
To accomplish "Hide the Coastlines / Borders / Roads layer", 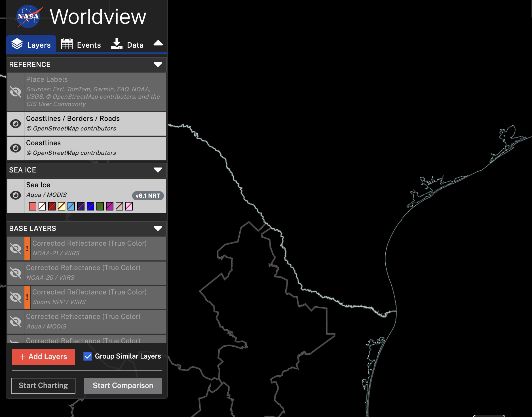I will [x=16, y=124].
